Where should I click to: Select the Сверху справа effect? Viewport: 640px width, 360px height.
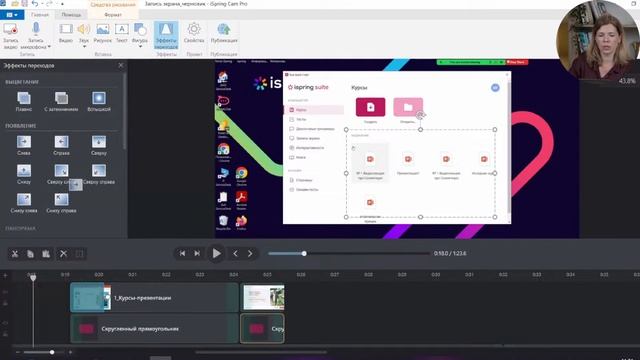point(99,174)
